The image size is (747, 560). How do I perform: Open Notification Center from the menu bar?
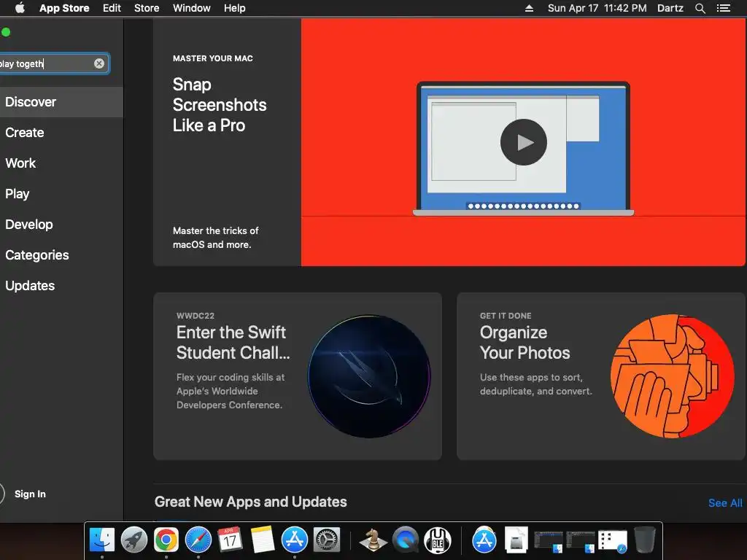click(724, 8)
